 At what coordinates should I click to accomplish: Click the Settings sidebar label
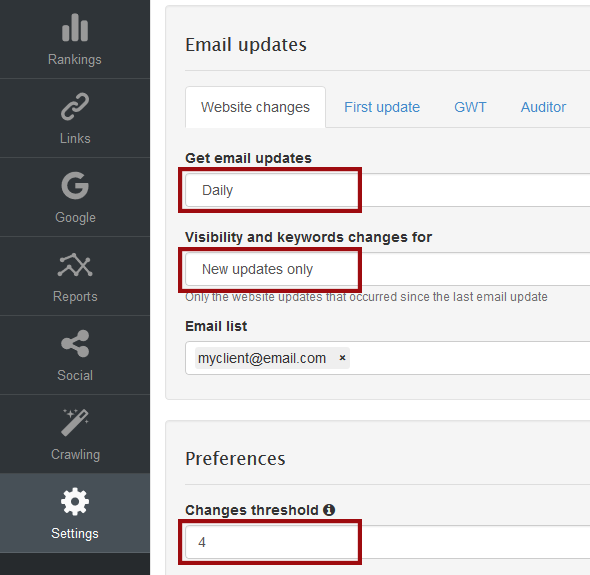pyautogui.click(x=75, y=533)
